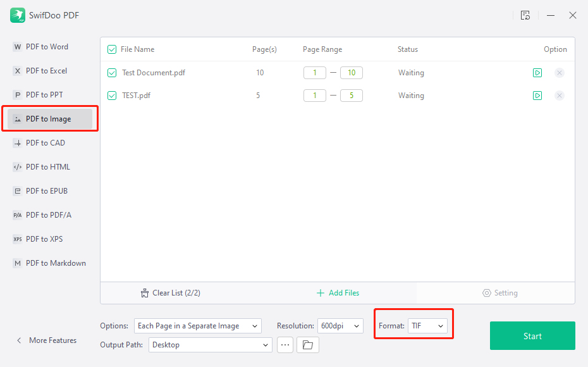Click the code icon beside PDF to HTML

click(x=18, y=167)
